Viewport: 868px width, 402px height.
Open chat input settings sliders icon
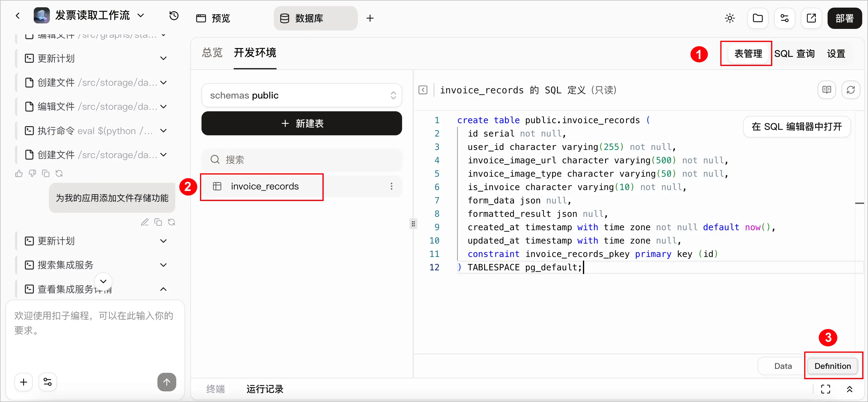pyautogui.click(x=47, y=382)
